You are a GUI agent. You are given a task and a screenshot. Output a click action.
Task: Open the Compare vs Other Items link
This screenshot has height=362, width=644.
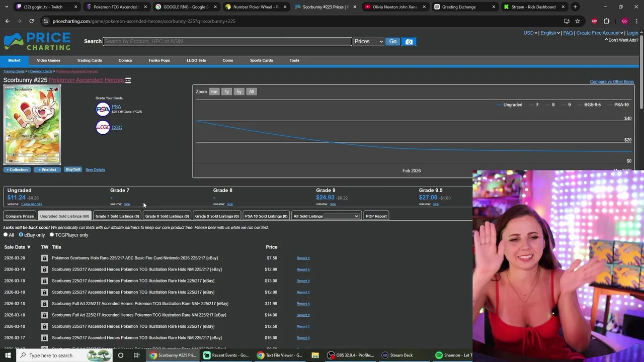click(x=612, y=81)
